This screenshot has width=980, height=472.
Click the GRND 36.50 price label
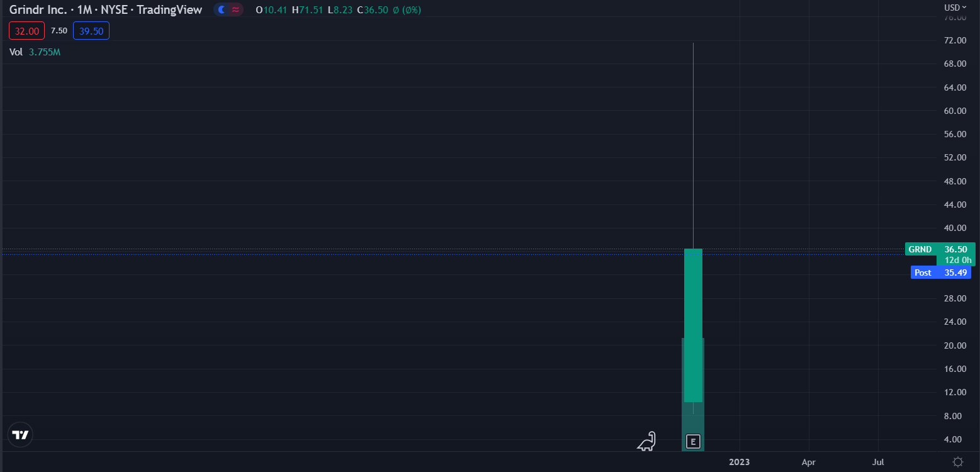click(x=940, y=249)
